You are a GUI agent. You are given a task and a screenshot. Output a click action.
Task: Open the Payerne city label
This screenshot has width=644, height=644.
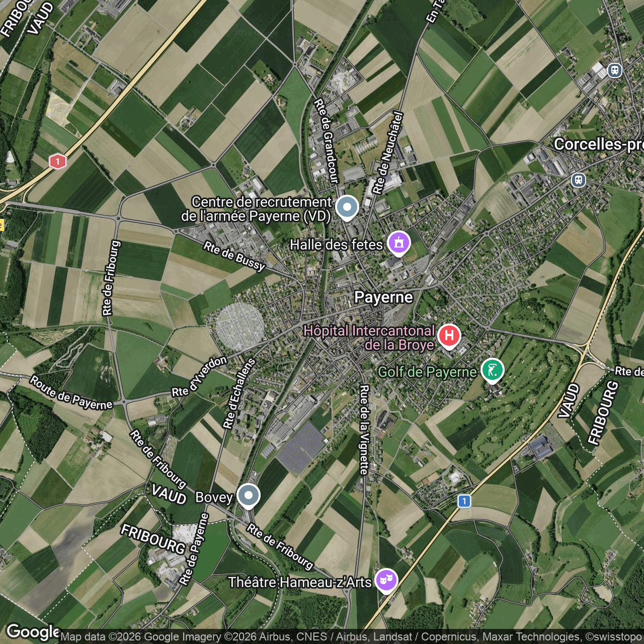[x=384, y=298]
